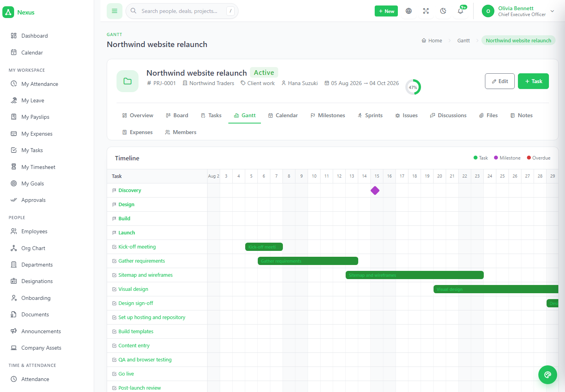Switch to Members tab
This screenshot has height=392, width=565.
pyautogui.click(x=180, y=132)
